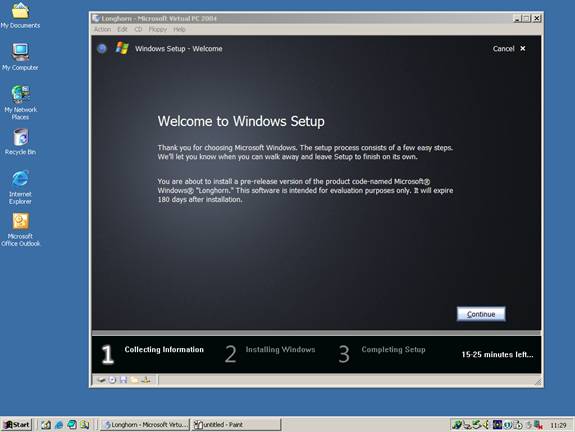Switch to untitled - Paint taskbar button

point(237,425)
